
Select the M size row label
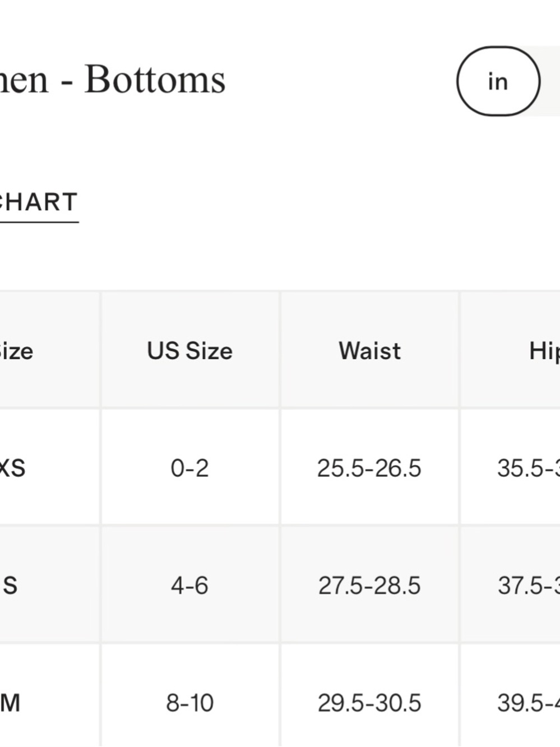coord(10,703)
